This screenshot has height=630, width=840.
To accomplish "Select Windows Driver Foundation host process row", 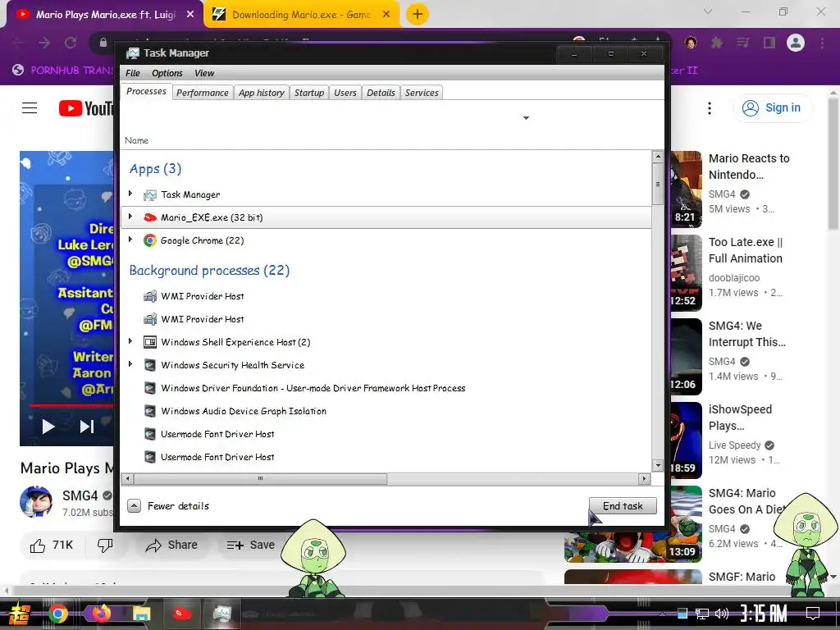I will (x=386, y=388).
